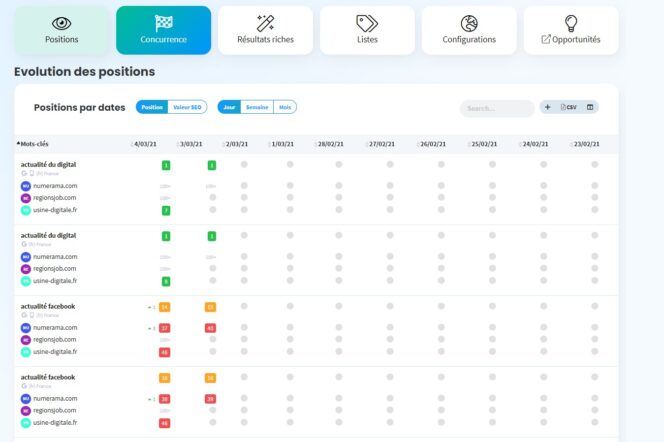The width and height of the screenshot is (664, 442).
Task: Click the 28/02/21 column header
Action: [330, 144]
